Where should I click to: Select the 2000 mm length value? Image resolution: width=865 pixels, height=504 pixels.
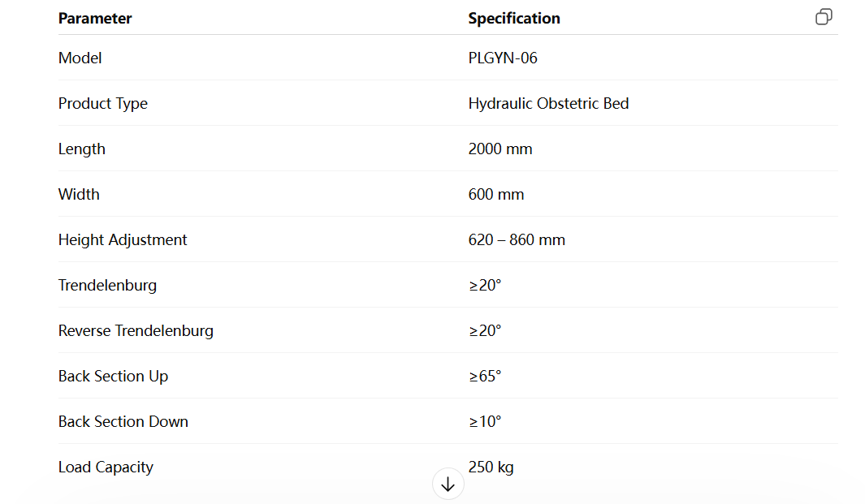[x=500, y=149]
